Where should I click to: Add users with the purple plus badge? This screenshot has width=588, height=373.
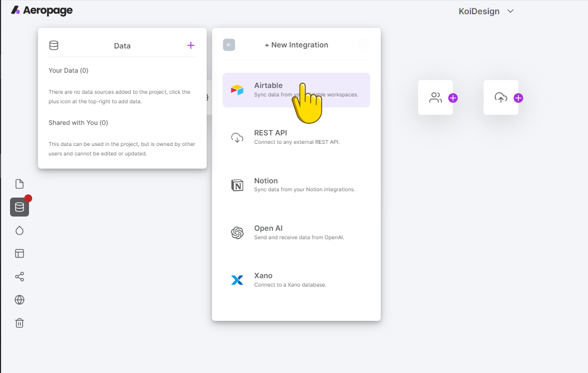point(453,98)
